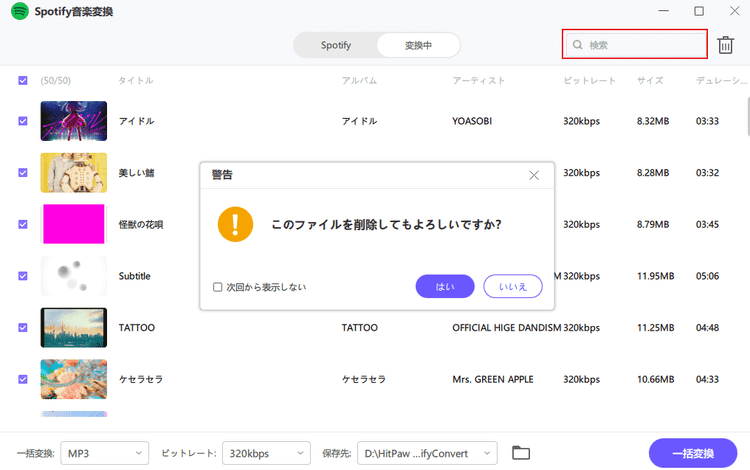Click the アーティスト column header
This screenshot has width=750, height=470.
click(x=479, y=80)
